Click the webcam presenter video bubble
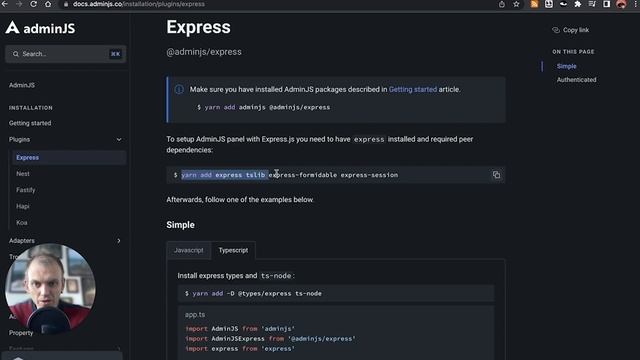 tap(50, 289)
